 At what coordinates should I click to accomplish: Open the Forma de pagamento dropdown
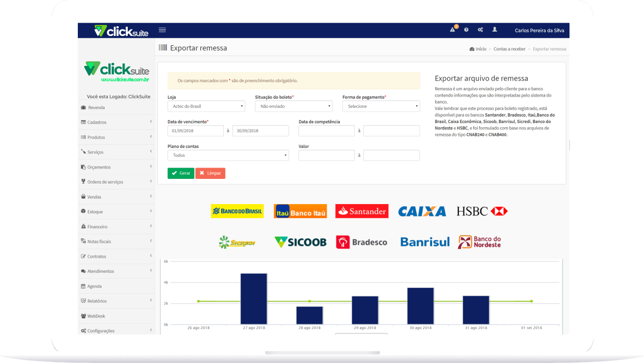point(381,106)
